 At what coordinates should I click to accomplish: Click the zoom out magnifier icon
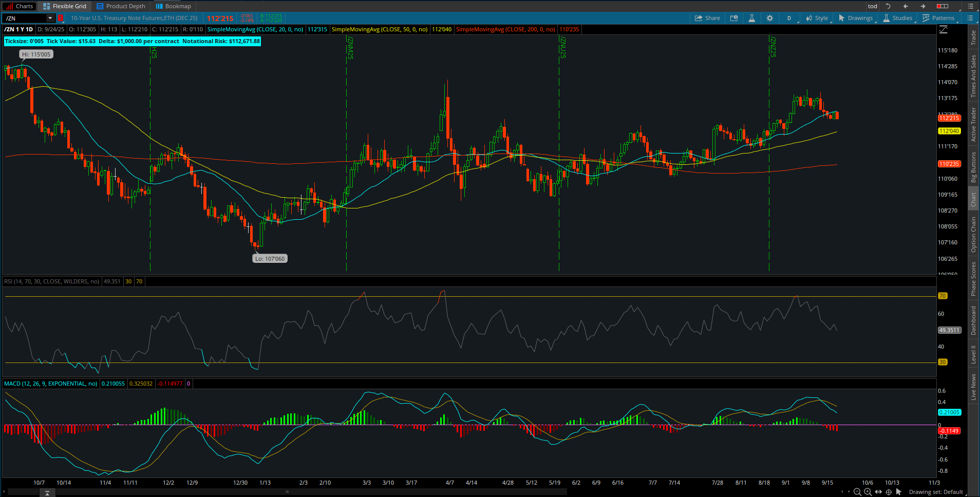(857, 492)
